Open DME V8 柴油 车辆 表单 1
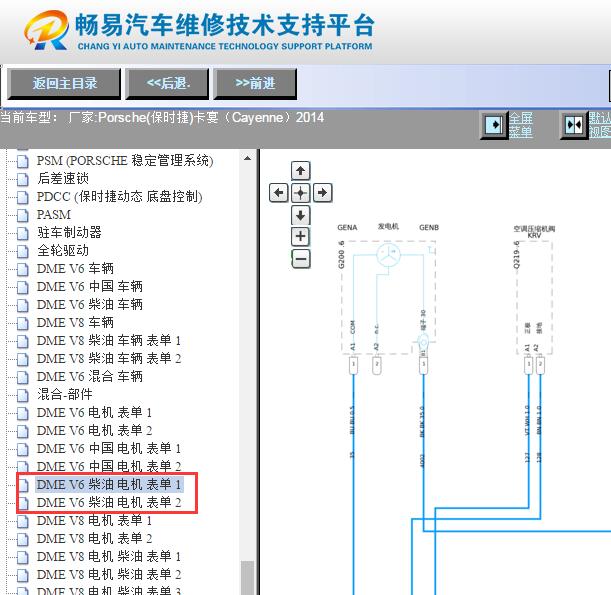Screen dimensions: 611x595 109,340
